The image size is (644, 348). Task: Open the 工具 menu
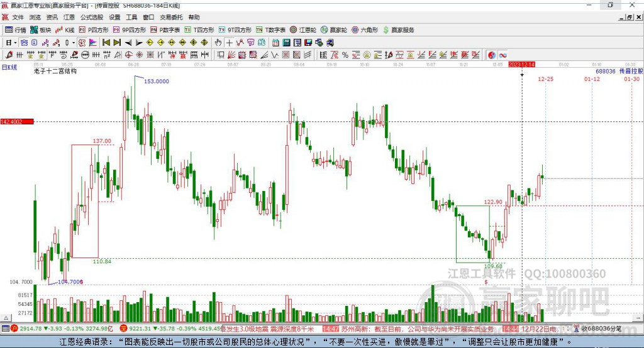(x=131, y=17)
